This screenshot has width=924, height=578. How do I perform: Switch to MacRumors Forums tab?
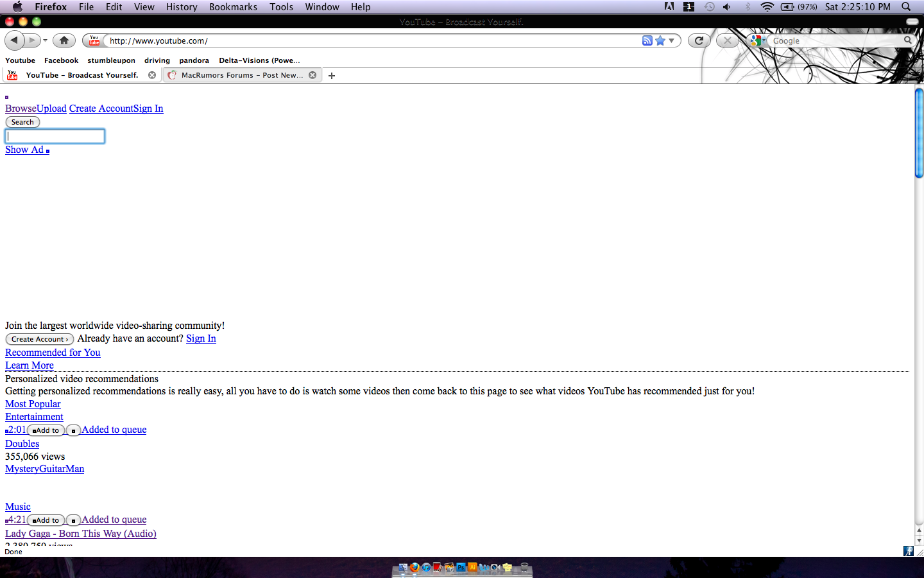[x=241, y=75]
